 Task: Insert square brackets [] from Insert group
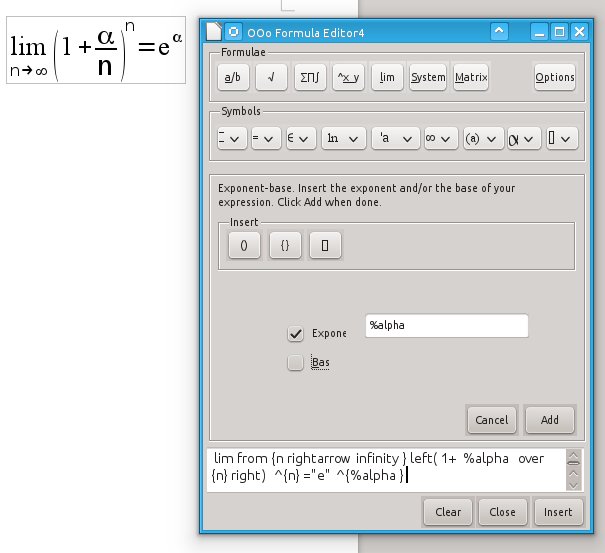[x=324, y=245]
